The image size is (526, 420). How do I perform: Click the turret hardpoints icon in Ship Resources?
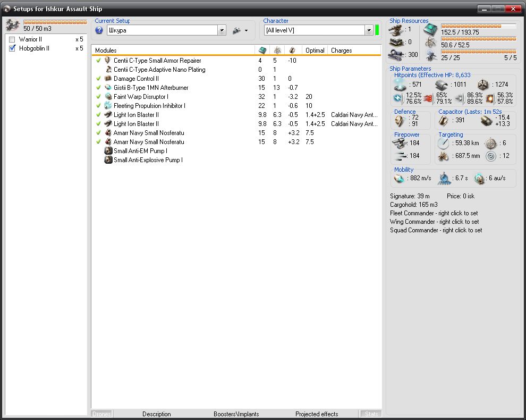coord(396,30)
